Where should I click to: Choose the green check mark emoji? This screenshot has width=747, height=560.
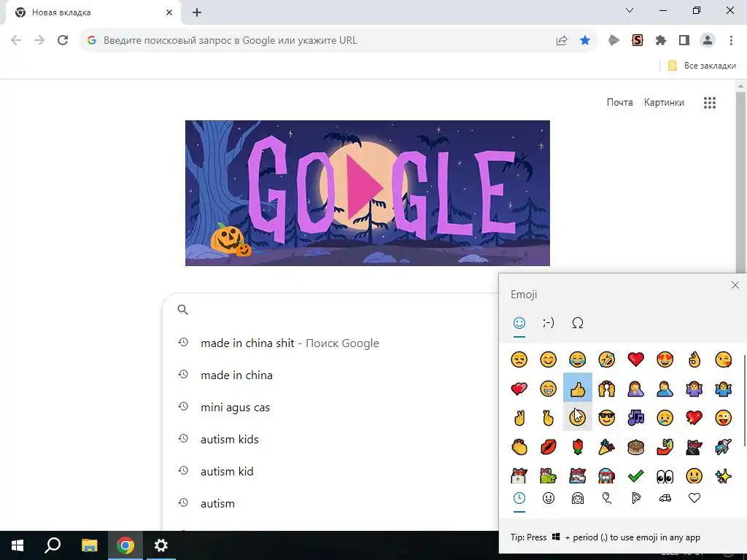tap(635, 475)
